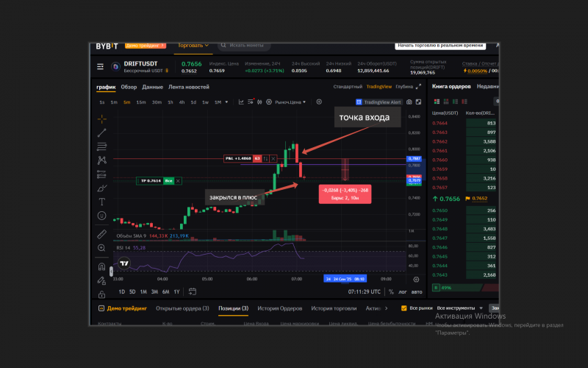Take chart snapshot with camera icon

point(409,102)
